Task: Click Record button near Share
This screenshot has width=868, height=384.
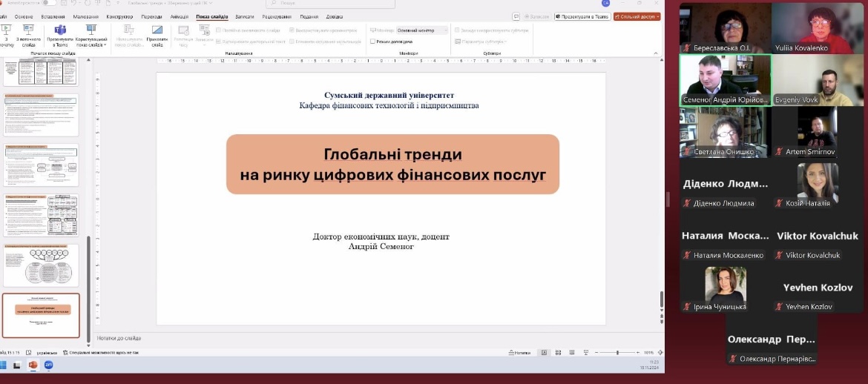Action: coord(537,16)
